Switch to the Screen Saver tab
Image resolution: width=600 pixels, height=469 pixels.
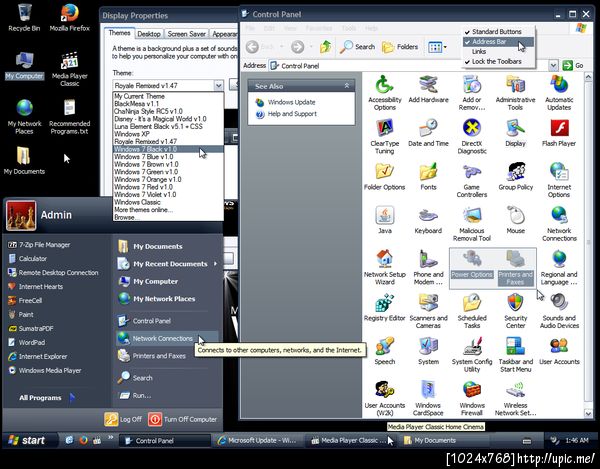[186, 34]
